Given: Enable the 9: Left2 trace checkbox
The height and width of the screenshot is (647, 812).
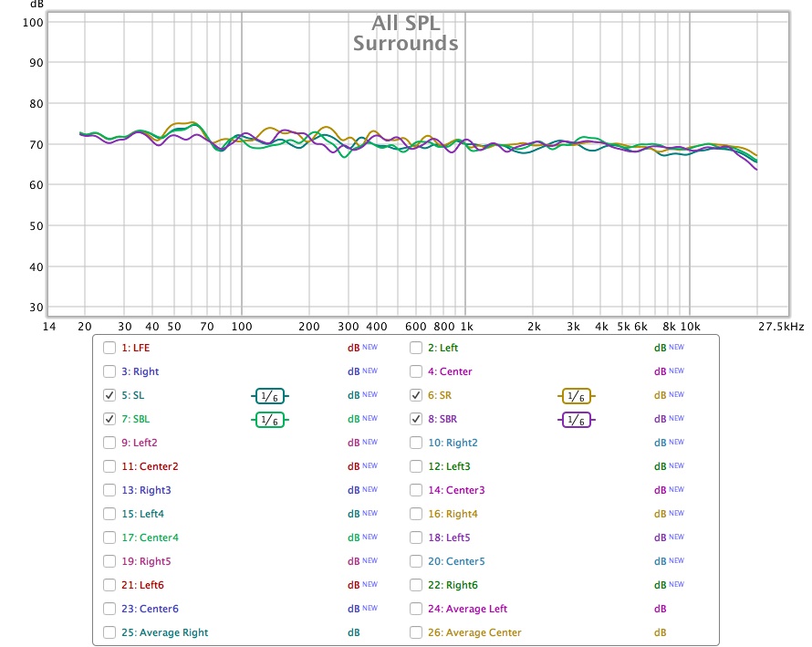Looking at the screenshot, I should (109, 443).
